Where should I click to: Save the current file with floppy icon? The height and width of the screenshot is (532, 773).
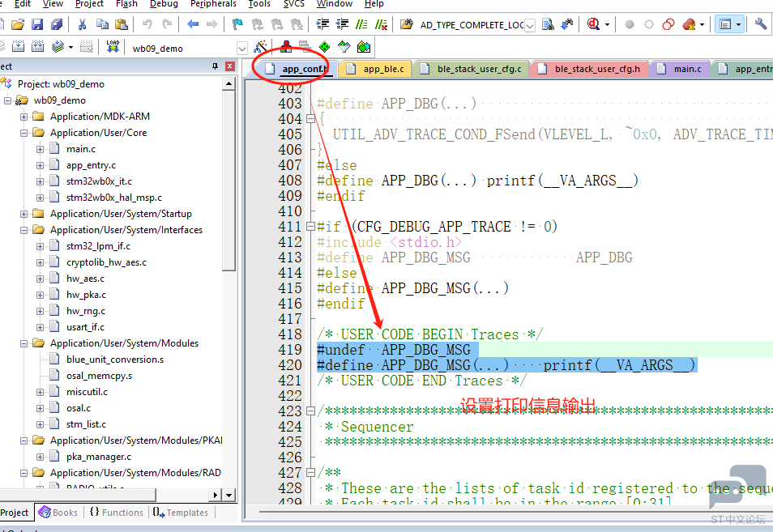pos(37,24)
